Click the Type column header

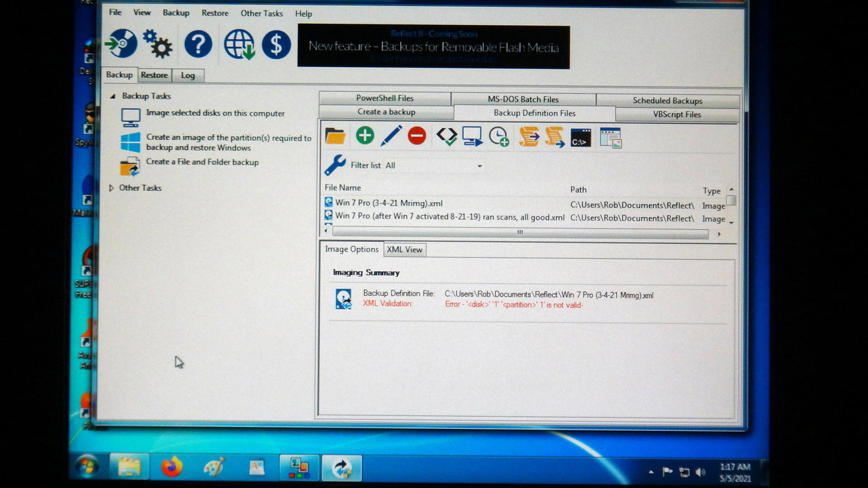[711, 191]
